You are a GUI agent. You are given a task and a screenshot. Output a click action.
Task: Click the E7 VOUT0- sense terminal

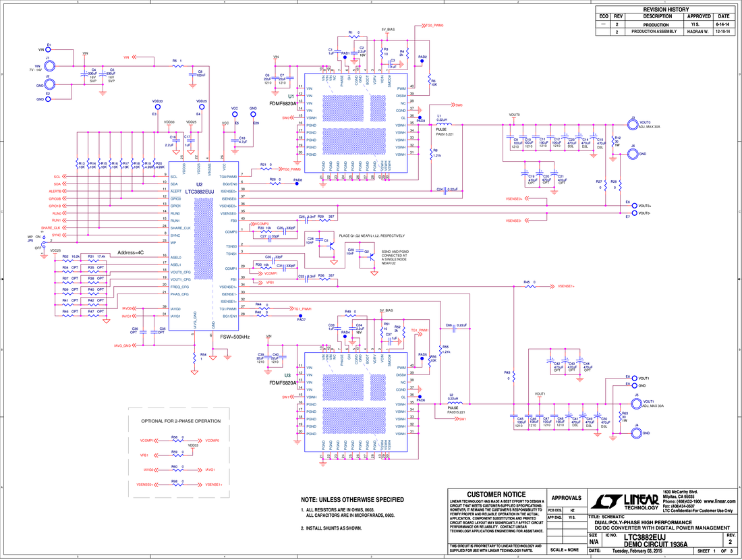635,213
